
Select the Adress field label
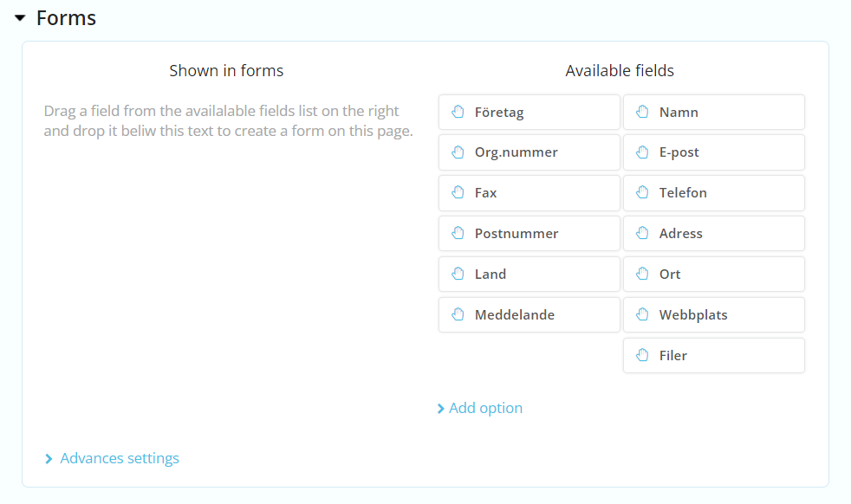tap(680, 234)
